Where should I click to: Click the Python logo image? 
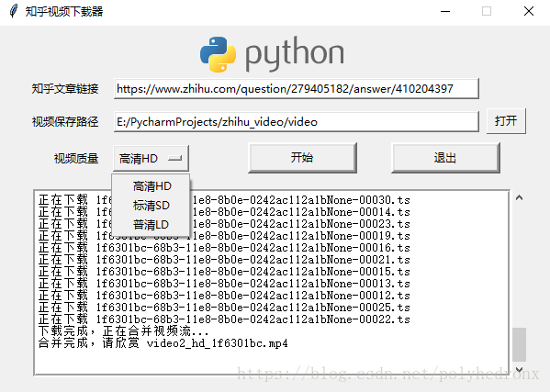pyautogui.click(x=272, y=54)
